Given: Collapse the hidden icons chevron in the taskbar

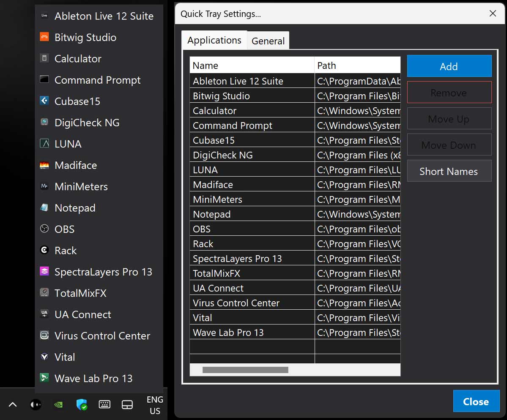Looking at the screenshot, I should pyautogui.click(x=13, y=404).
